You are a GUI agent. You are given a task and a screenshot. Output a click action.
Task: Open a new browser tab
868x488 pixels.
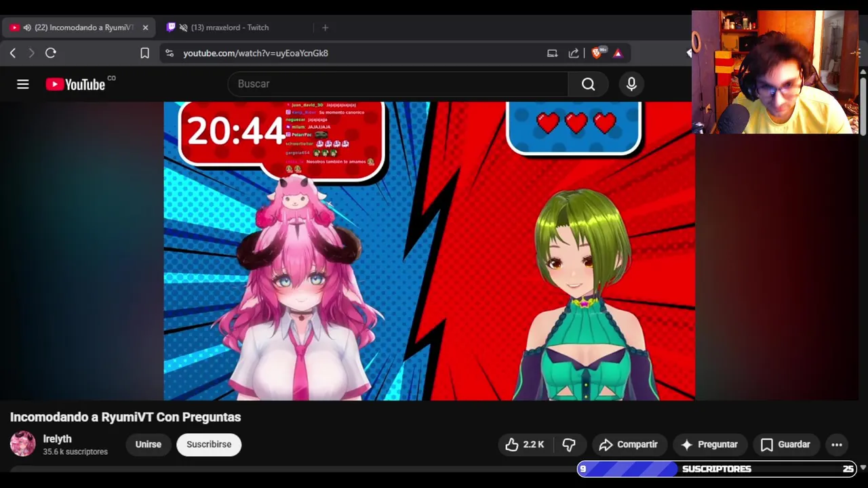325,28
